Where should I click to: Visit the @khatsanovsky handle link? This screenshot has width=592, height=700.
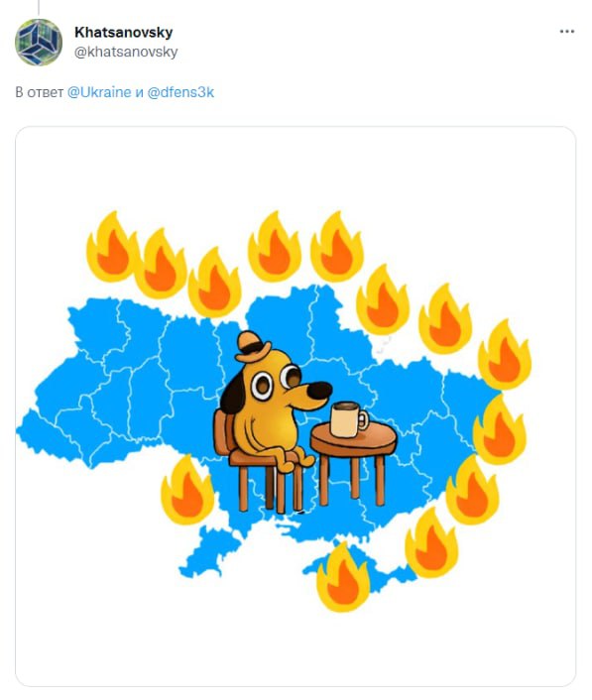[126, 52]
